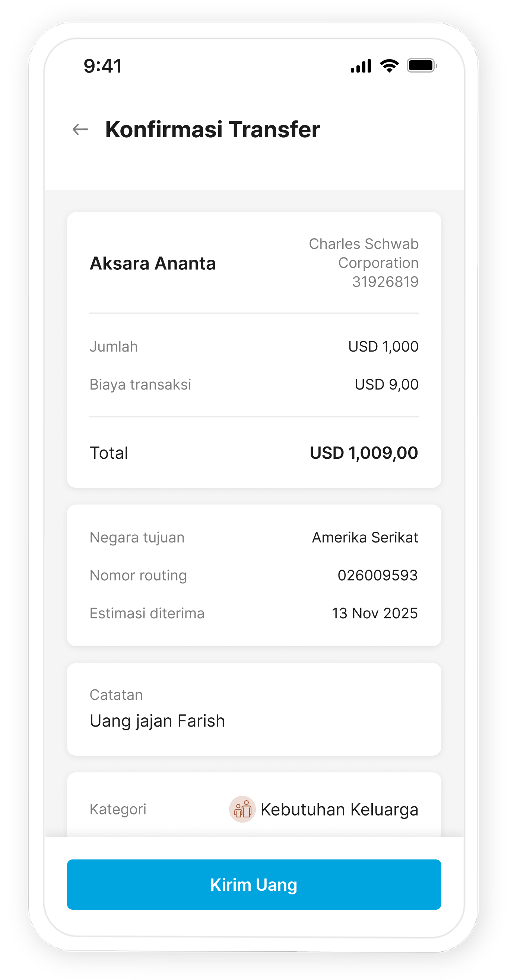Tap the battery status icon
The height and width of the screenshot is (980, 514).
tap(422, 66)
